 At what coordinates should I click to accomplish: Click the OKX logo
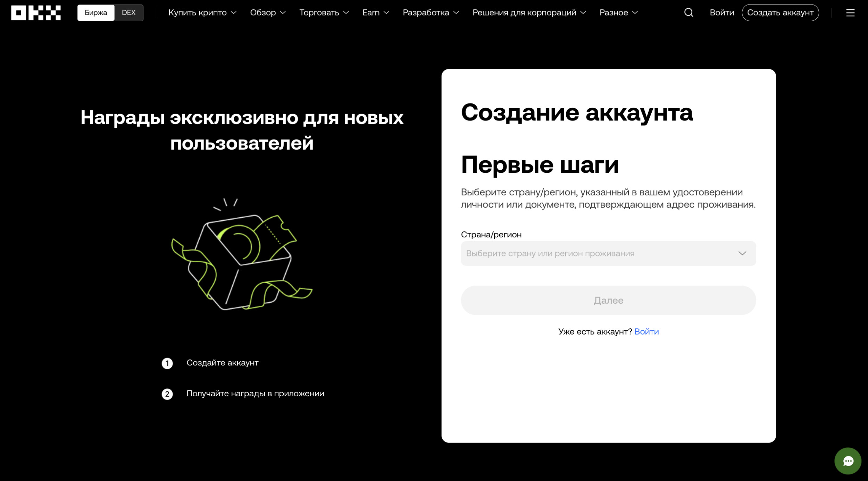click(36, 13)
